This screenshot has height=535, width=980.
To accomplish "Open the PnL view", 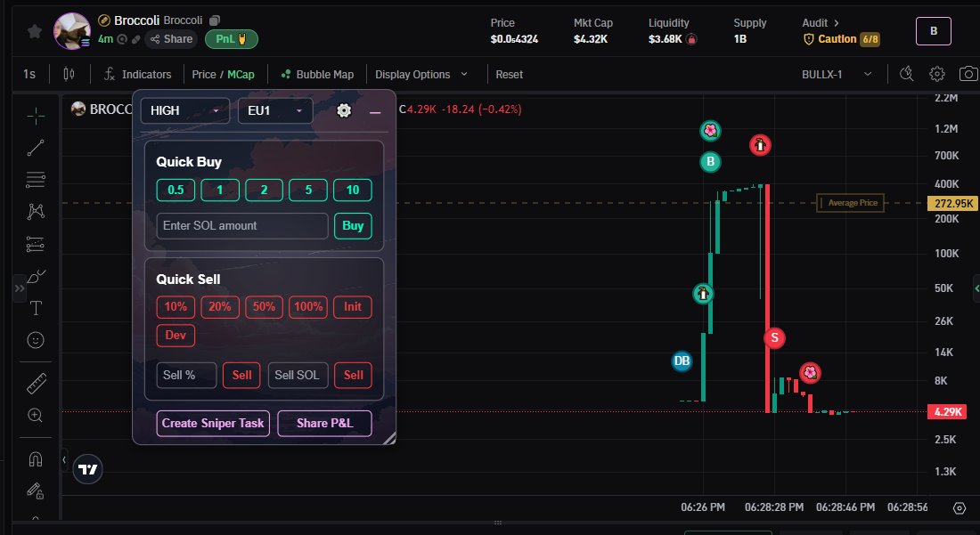I will click(232, 39).
